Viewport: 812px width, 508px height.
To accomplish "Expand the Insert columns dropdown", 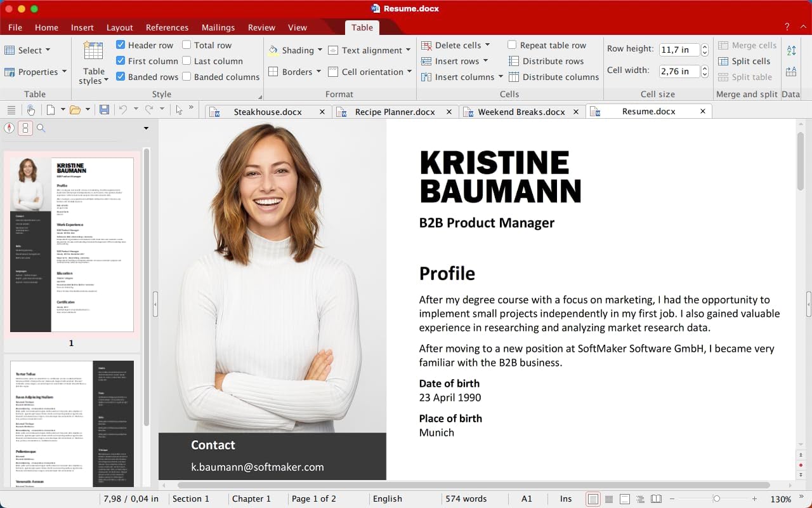I will (x=501, y=77).
